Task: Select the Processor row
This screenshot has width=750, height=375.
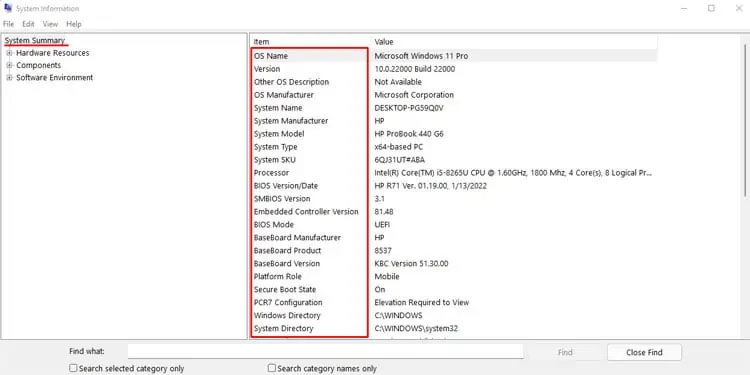Action: [453, 173]
